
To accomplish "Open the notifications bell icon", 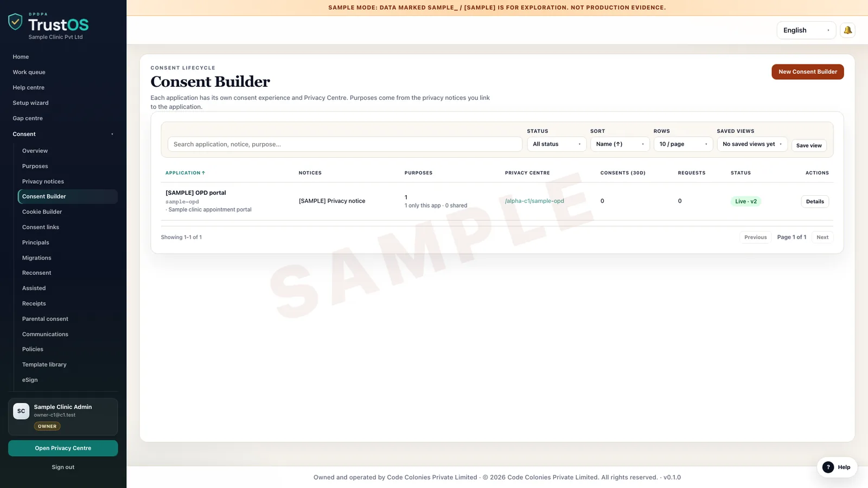I will [847, 30].
